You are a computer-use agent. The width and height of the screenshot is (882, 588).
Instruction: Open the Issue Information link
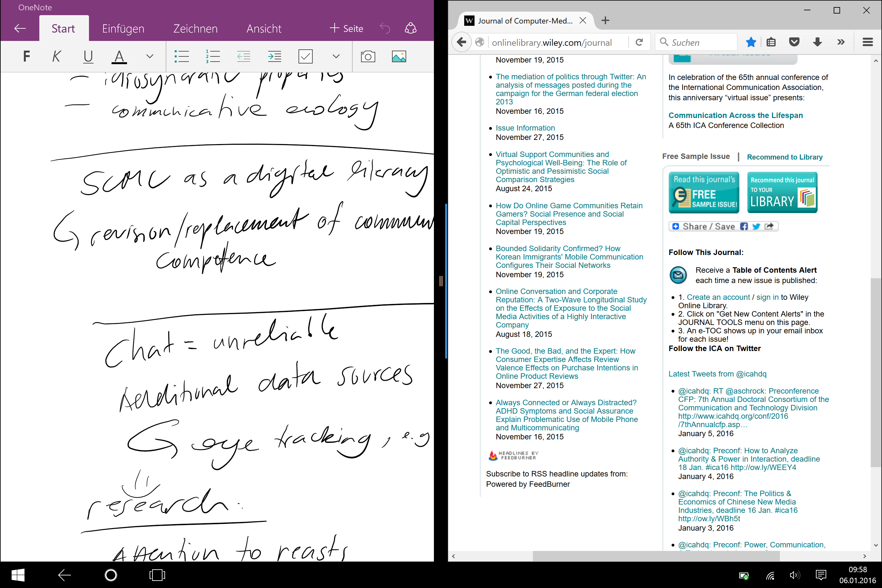pyautogui.click(x=525, y=128)
